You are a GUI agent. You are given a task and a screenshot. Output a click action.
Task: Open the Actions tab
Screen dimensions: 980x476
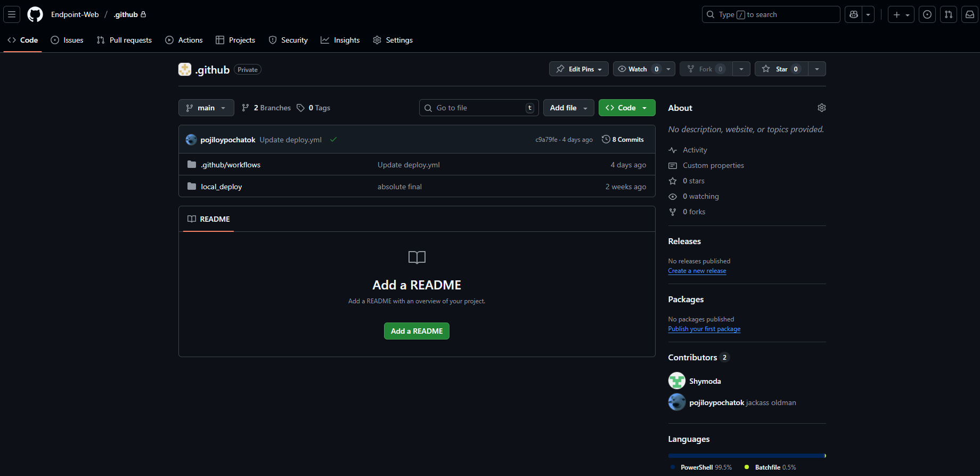(184, 40)
